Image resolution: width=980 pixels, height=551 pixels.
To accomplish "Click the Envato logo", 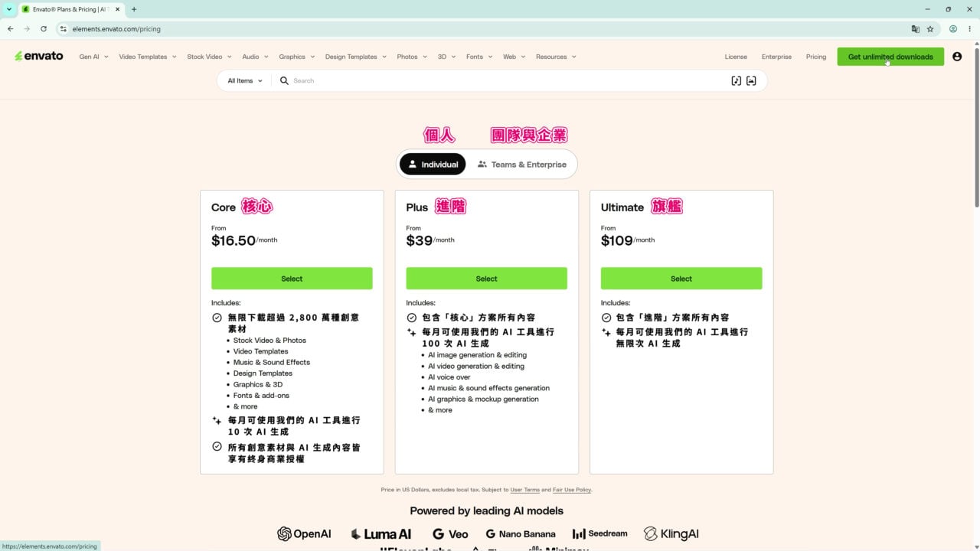I will (39, 56).
